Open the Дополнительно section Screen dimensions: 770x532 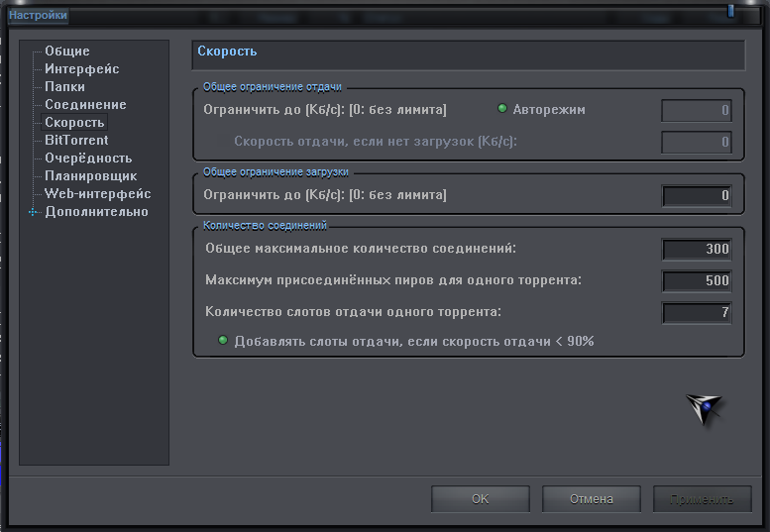tap(97, 212)
